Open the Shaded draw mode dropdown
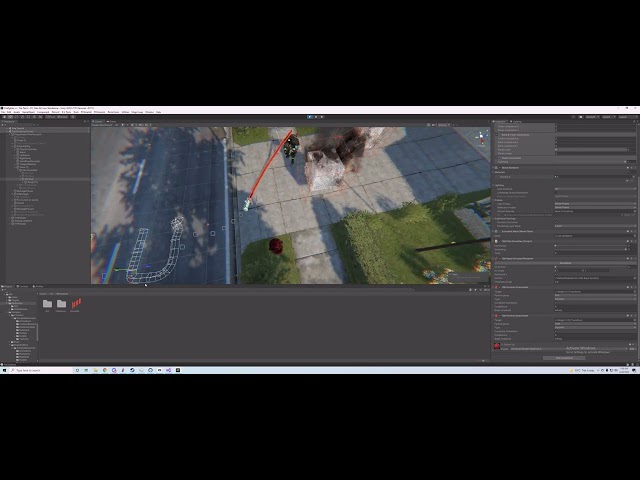The image size is (640, 480). pos(102,125)
